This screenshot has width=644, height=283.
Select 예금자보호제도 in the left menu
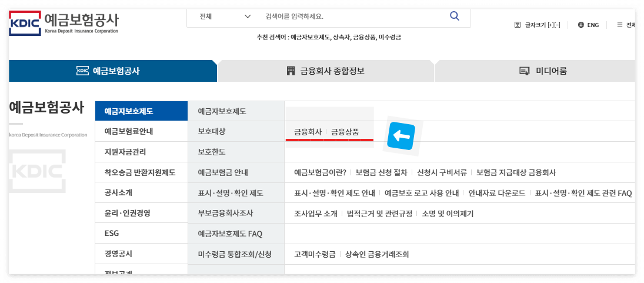[141, 111]
